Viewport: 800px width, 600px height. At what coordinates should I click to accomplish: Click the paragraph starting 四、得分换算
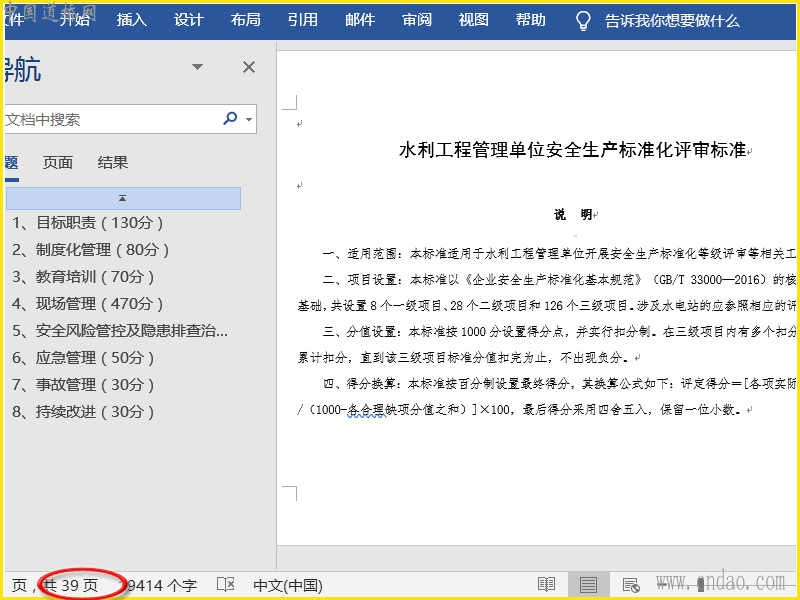pyautogui.click(x=546, y=396)
